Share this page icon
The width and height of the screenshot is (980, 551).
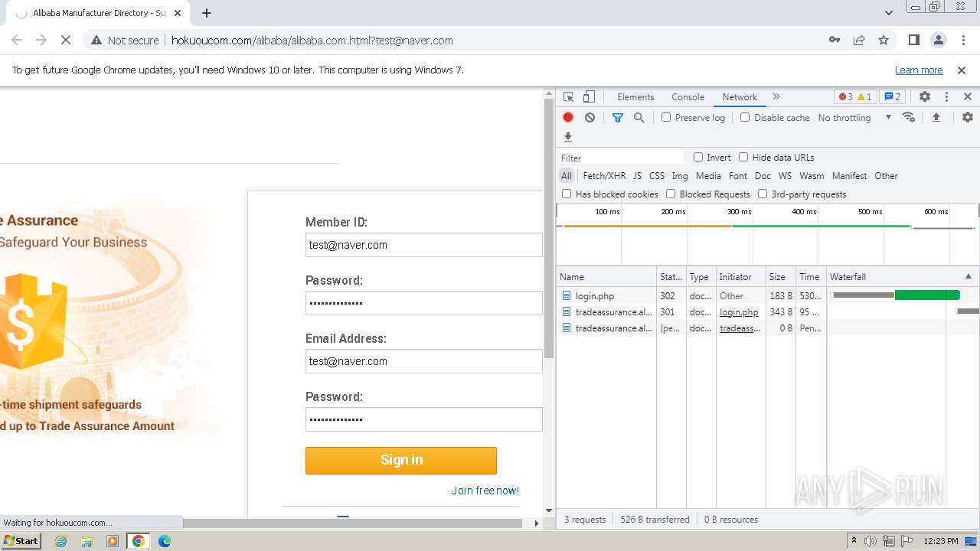tap(859, 41)
